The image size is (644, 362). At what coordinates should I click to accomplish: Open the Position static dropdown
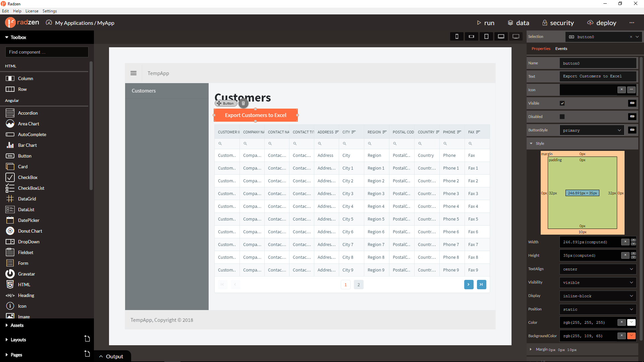tap(598, 309)
